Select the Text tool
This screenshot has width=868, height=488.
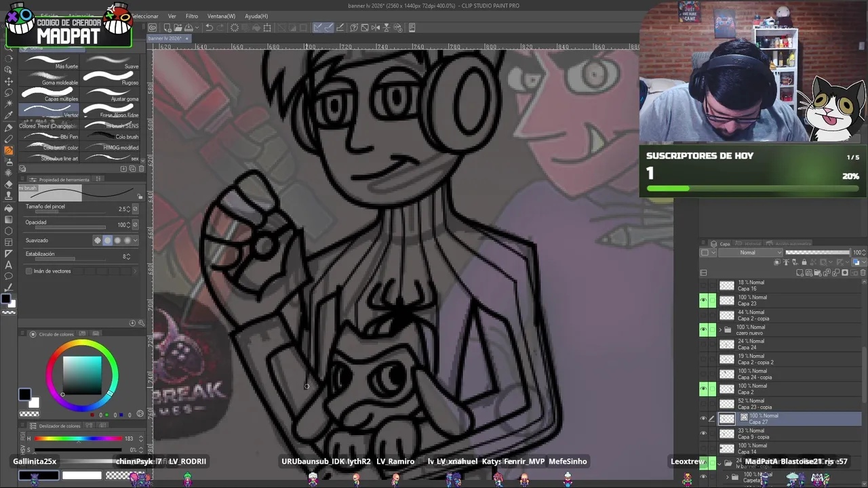9,265
